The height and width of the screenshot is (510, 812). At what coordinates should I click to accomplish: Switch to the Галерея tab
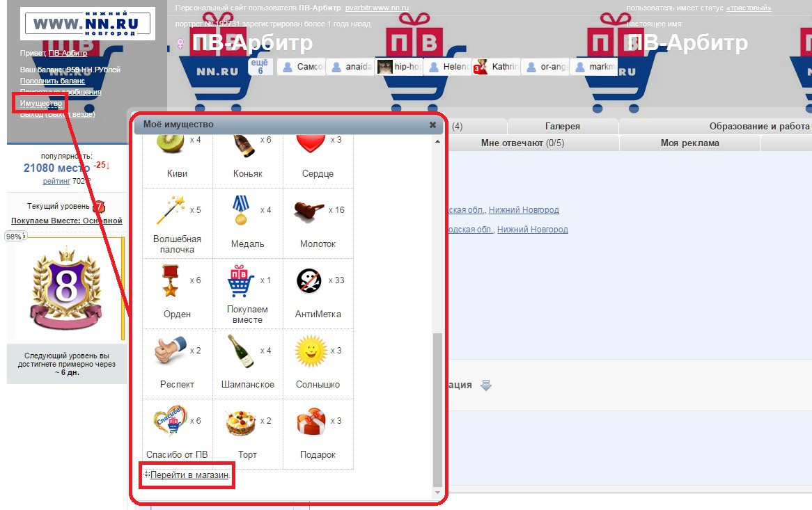(x=563, y=126)
